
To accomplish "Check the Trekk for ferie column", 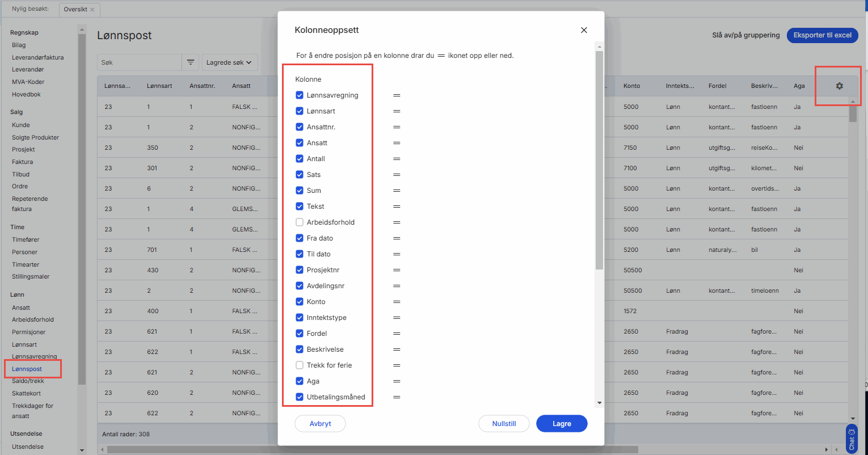I will click(x=300, y=365).
